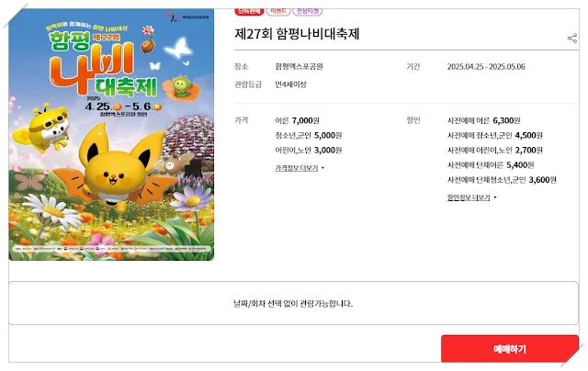Click the period 2025.04.25 - 2025.05.06

pyautogui.click(x=486, y=67)
